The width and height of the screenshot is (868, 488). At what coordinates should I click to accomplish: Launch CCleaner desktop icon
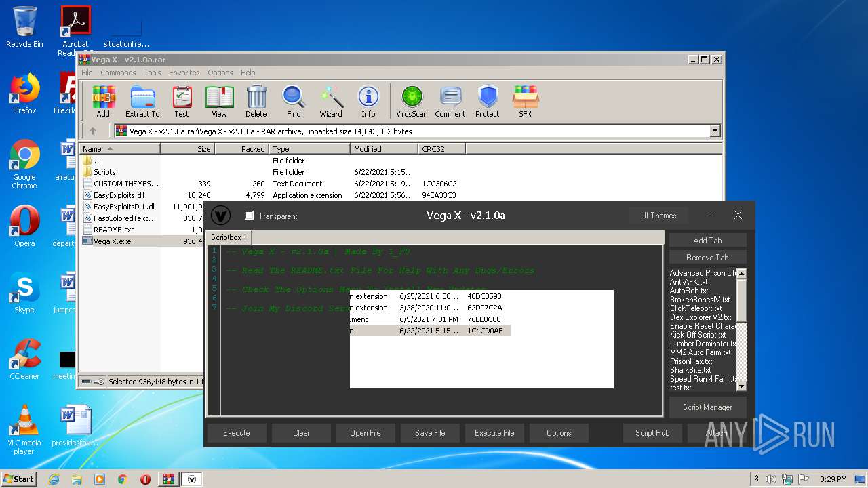pos(24,359)
